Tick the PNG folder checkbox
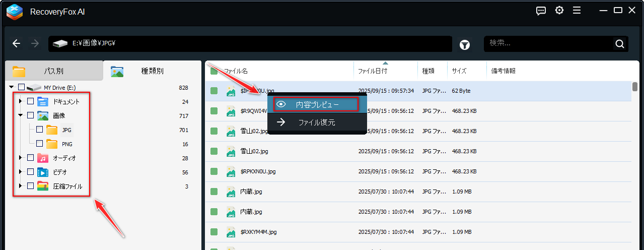Viewport: 644px width, 250px height. [39, 144]
